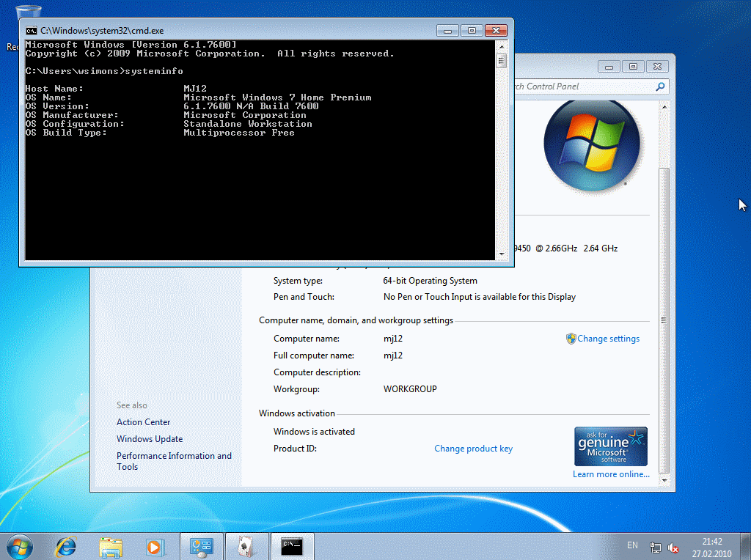This screenshot has height=560, width=751.
Task: Open Action Center from the See also list
Action: tap(143, 422)
